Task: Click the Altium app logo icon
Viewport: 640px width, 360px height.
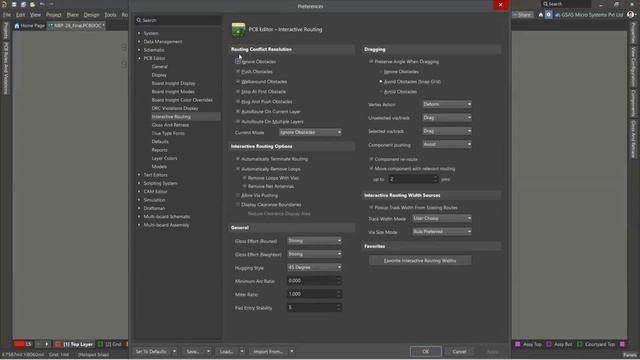Action: click(4, 4)
